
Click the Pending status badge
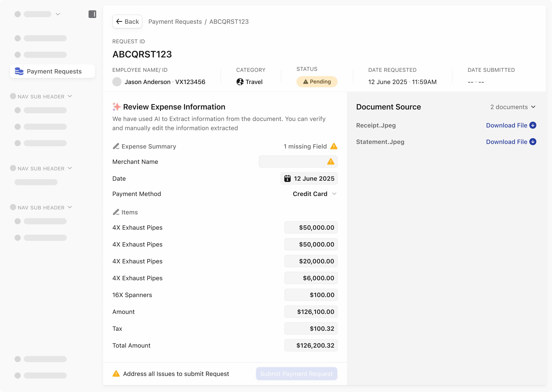[x=317, y=82]
